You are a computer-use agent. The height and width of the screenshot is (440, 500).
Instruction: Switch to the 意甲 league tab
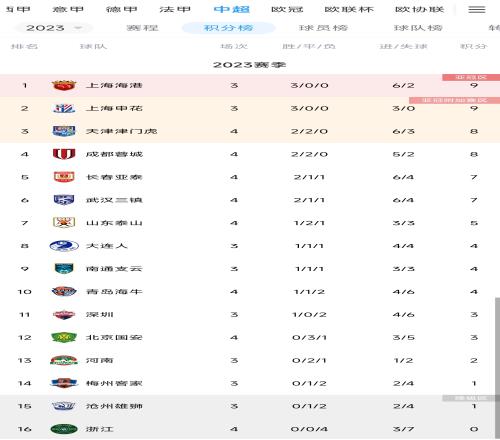[x=68, y=10]
